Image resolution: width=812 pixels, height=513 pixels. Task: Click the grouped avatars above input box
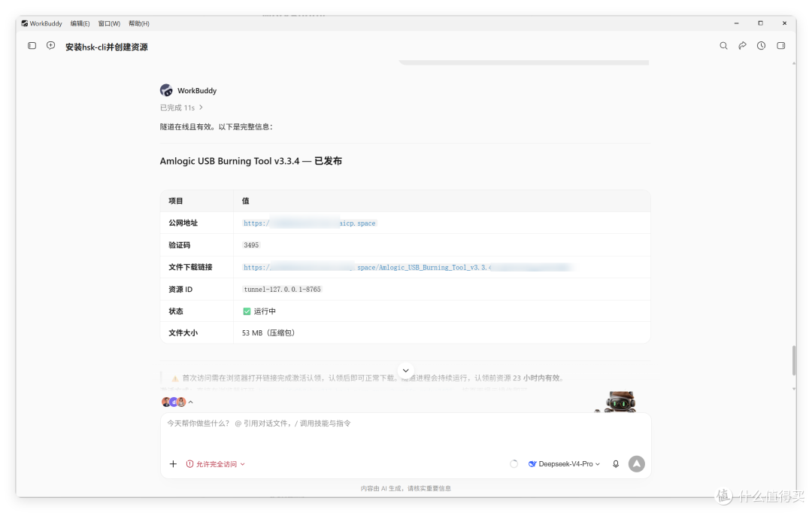(x=174, y=402)
